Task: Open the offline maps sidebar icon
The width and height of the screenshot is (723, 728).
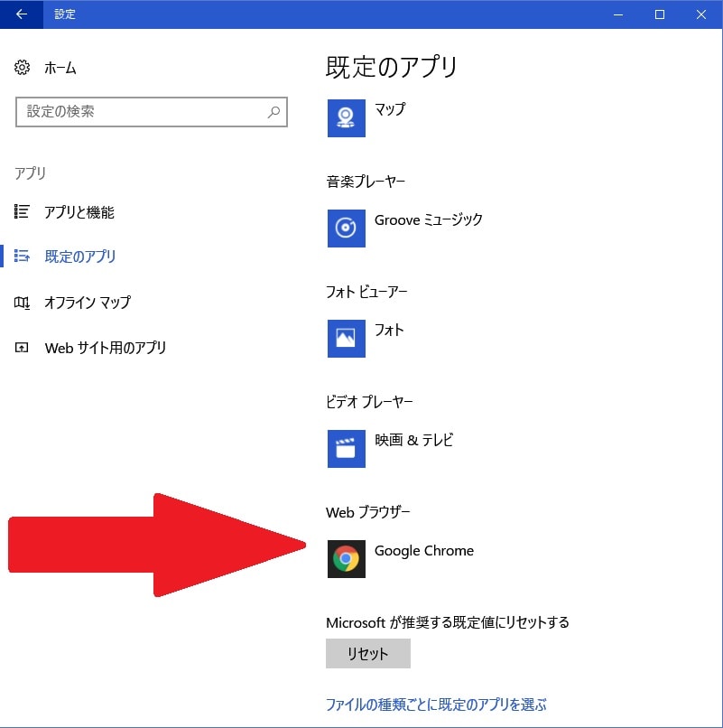Action: pos(22,303)
